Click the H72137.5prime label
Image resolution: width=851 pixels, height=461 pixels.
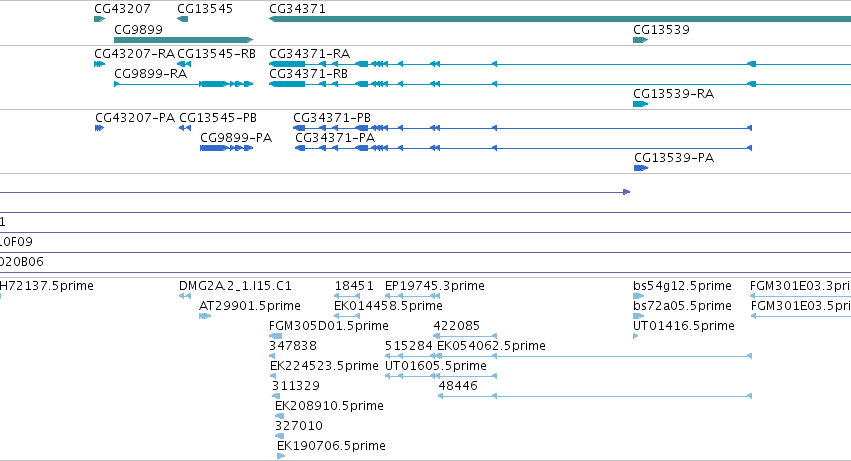[47, 286]
